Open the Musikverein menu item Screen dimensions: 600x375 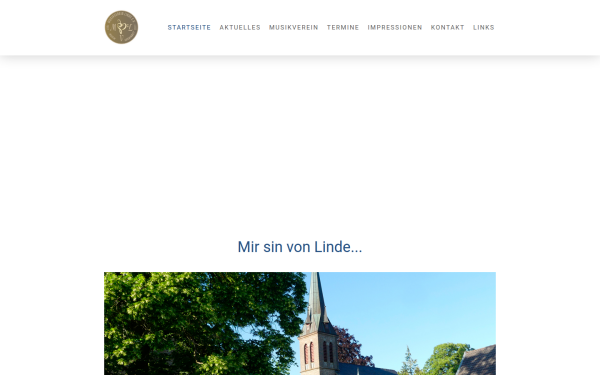click(293, 28)
